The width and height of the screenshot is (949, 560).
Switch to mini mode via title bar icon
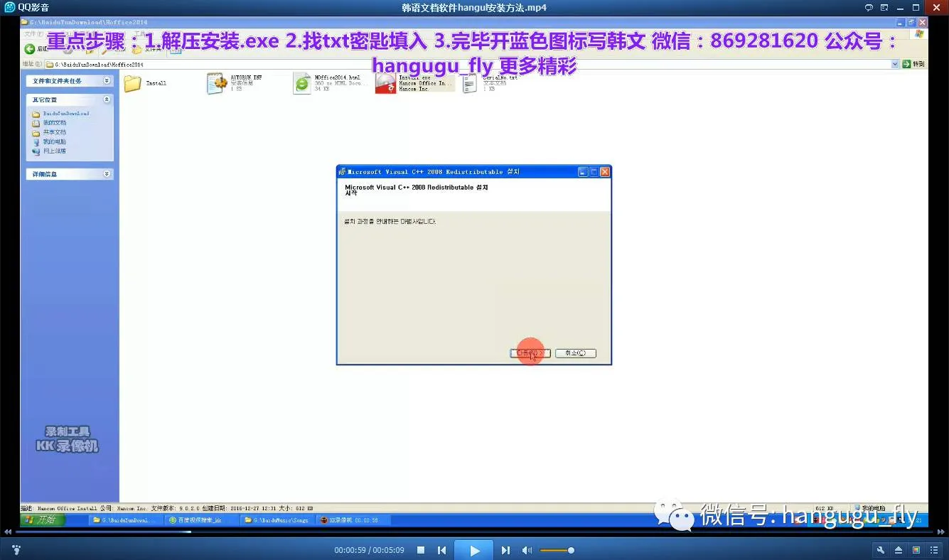pyautogui.click(x=884, y=7)
